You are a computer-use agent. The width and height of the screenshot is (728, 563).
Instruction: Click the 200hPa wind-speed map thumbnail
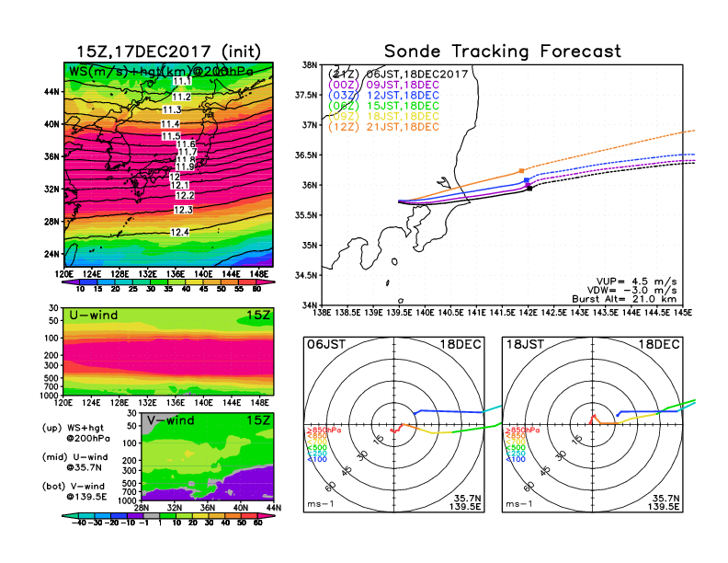pos(168,165)
